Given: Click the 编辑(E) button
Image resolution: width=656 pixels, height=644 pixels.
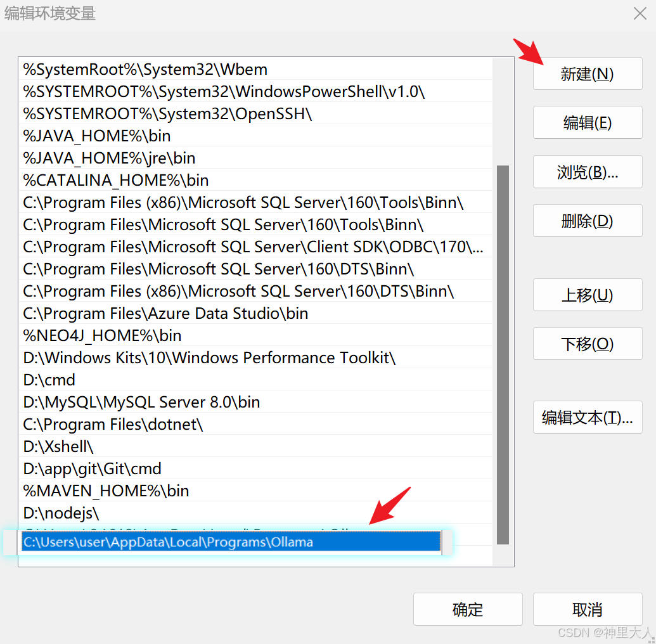Looking at the screenshot, I should click(x=588, y=122).
